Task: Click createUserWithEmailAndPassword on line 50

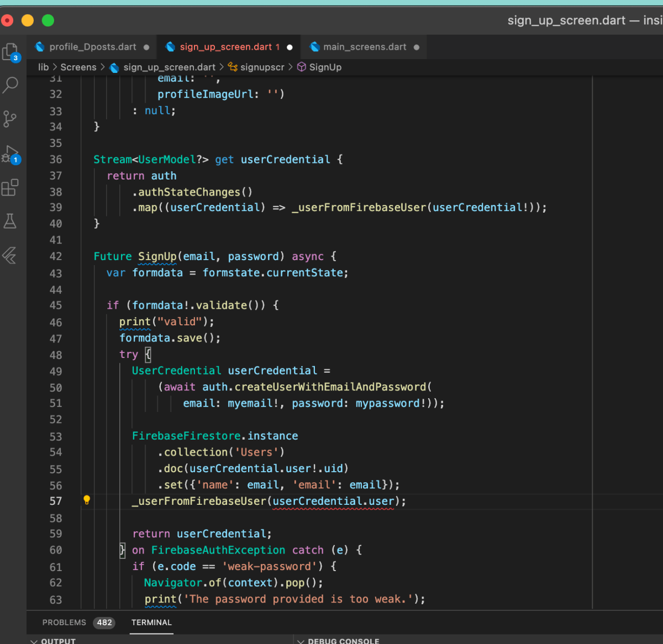Action: [x=331, y=387]
